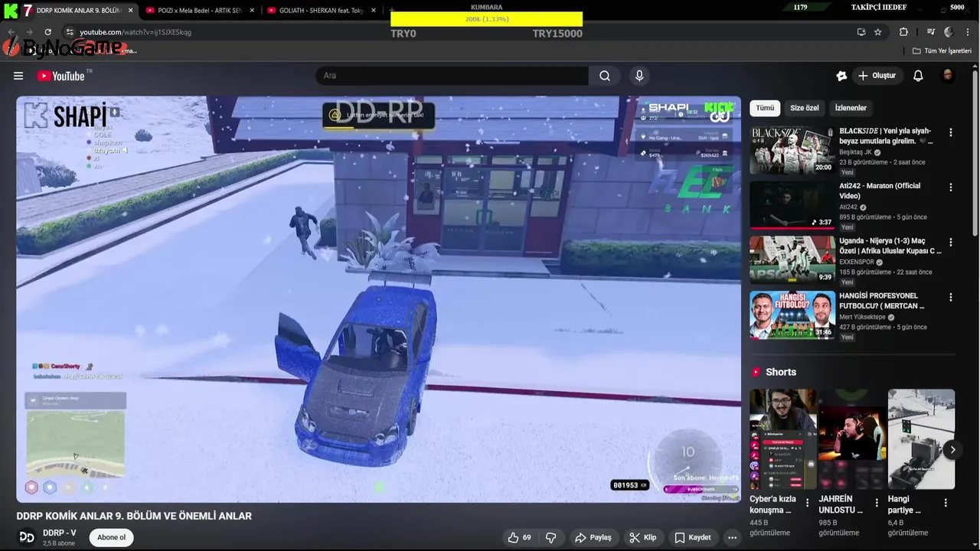Image resolution: width=980 pixels, height=551 pixels.
Task: Click the Ati242 channel name
Action: (848, 207)
